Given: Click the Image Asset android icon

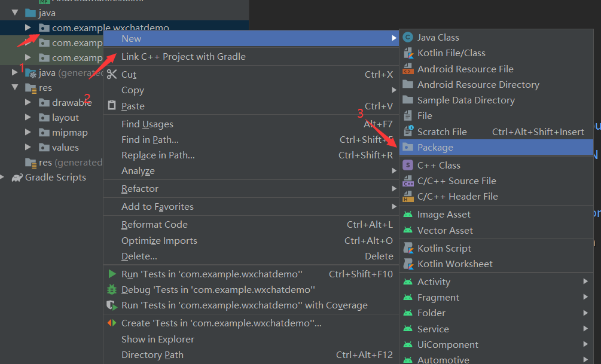Looking at the screenshot, I should [408, 214].
